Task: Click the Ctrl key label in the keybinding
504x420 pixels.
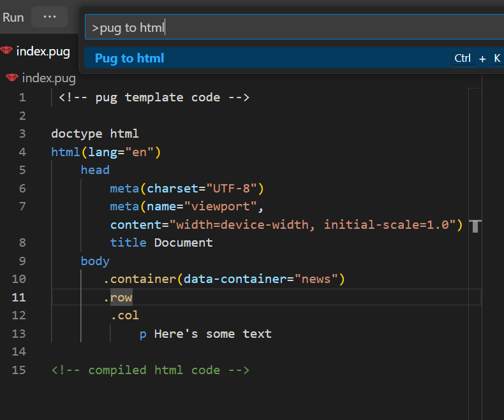Action: pyautogui.click(x=463, y=58)
